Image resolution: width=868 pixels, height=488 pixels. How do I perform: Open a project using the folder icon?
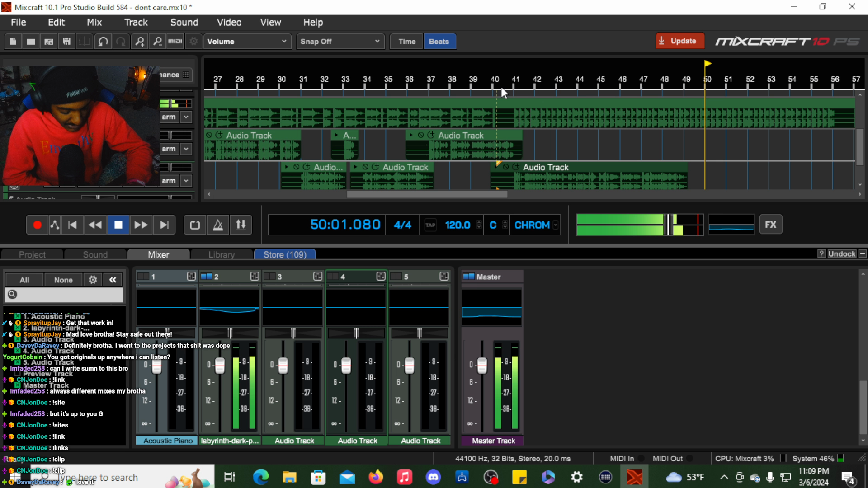pos(31,42)
